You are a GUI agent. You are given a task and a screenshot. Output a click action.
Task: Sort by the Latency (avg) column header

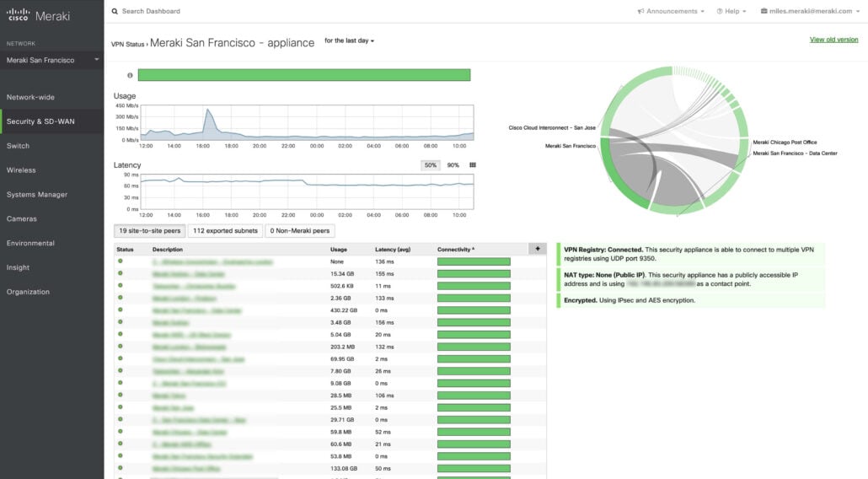393,250
